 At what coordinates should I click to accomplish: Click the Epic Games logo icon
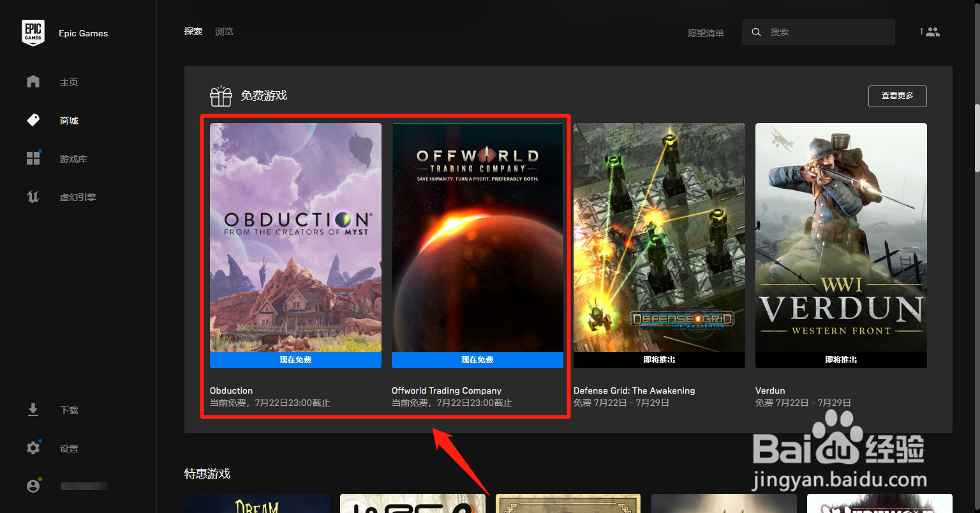pyautogui.click(x=33, y=33)
